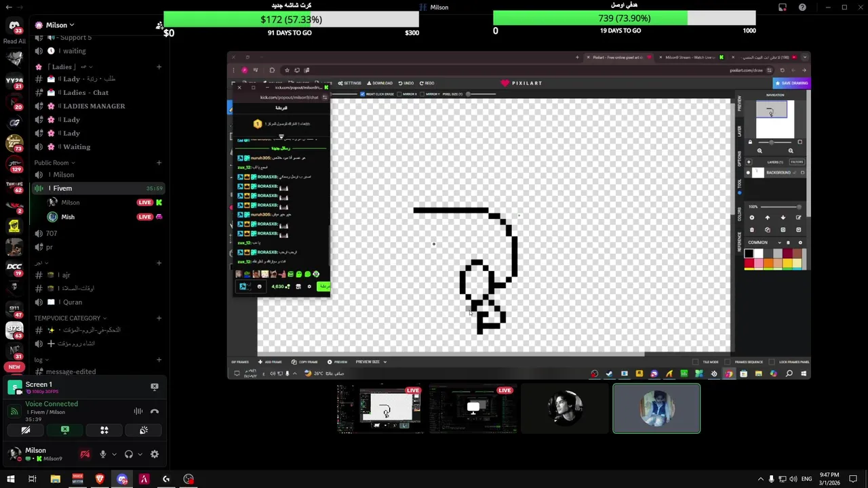Select the black color swatch

click(749, 254)
